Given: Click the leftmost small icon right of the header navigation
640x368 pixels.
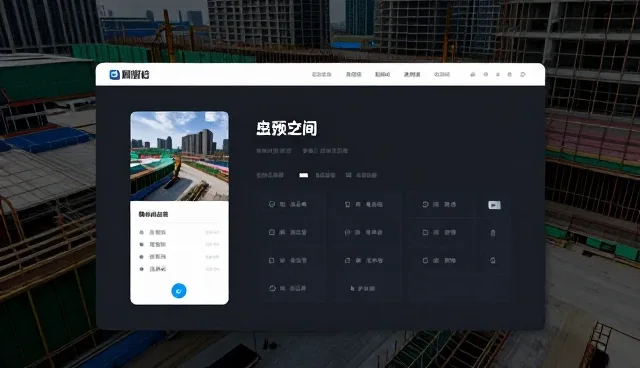Looking at the screenshot, I should pyautogui.click(x=473, y=74).
